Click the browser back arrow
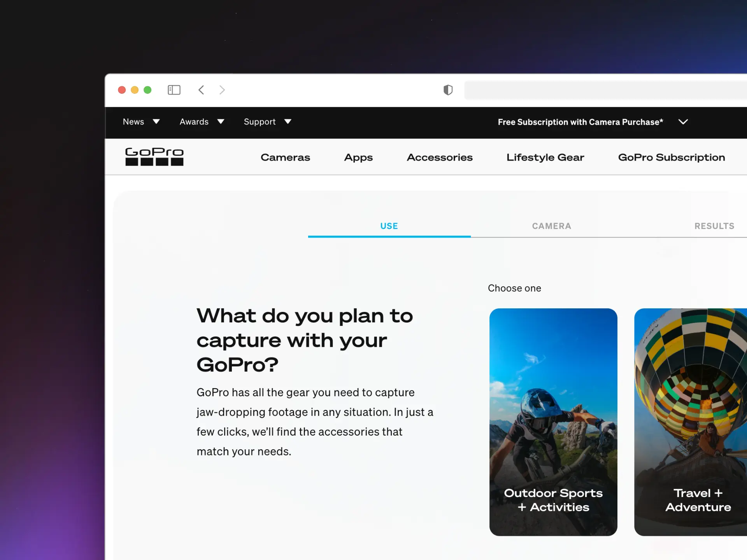Viewport: 747px width, 560px height. 201,90
